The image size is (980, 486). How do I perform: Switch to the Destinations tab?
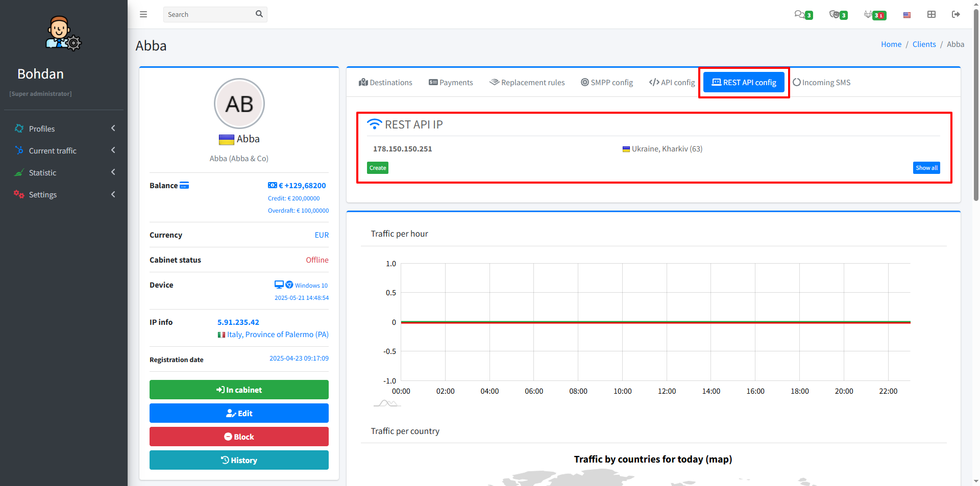tap(385, 83)
